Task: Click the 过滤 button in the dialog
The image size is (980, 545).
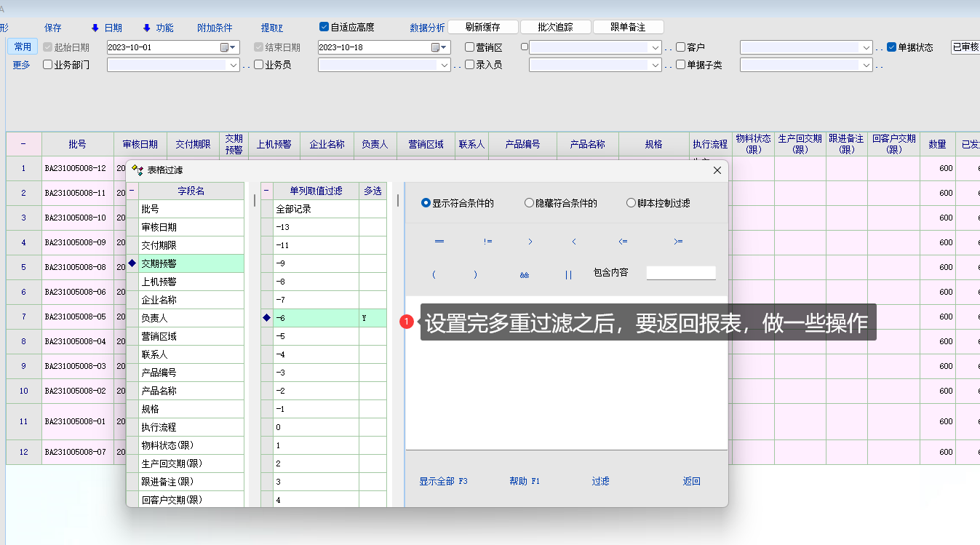Action: coord(600,482)
